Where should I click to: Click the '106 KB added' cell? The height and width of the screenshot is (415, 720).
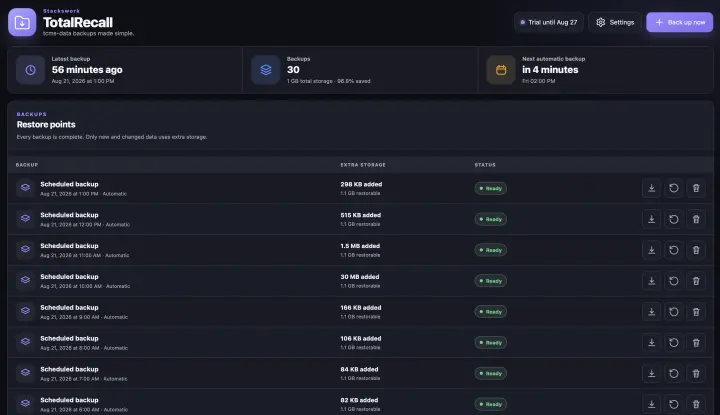pyautogui.click(x=360, y=338)
